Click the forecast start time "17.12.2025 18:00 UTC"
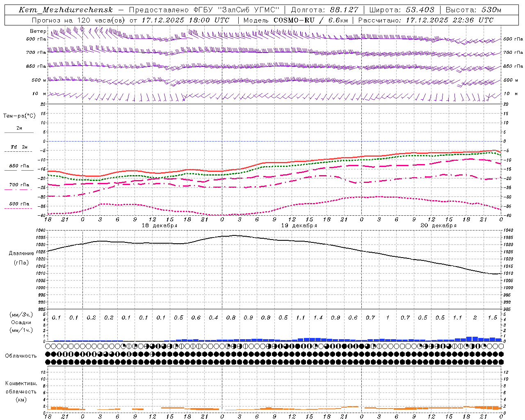This screenshot has width=525, height=420. tap(185, 20)
